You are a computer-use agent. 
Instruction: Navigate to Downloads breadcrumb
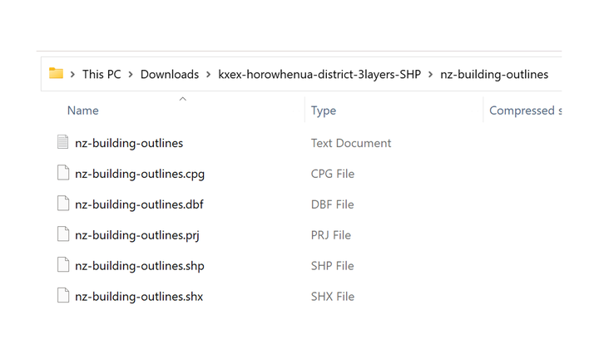coord(170,74)
